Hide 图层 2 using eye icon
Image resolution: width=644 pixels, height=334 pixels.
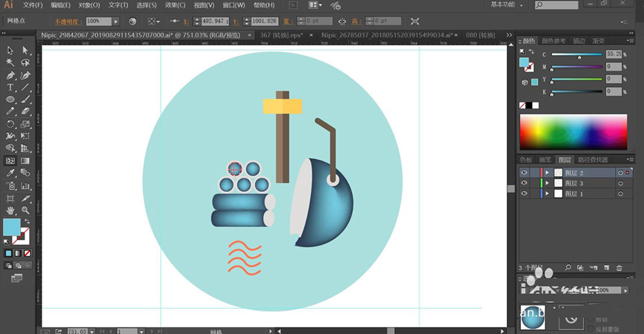coord(524,172)
